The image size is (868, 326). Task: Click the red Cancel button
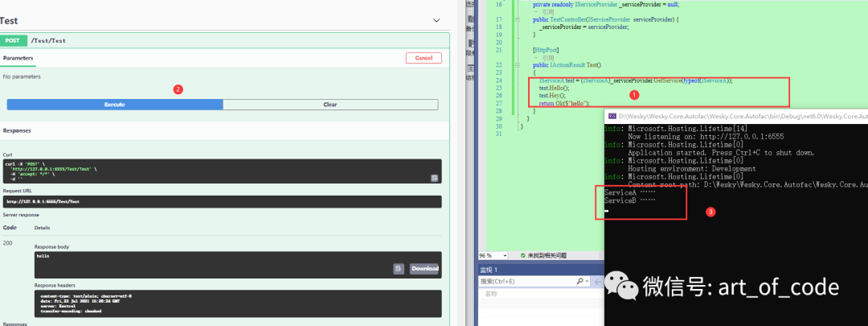coord(424,58)
